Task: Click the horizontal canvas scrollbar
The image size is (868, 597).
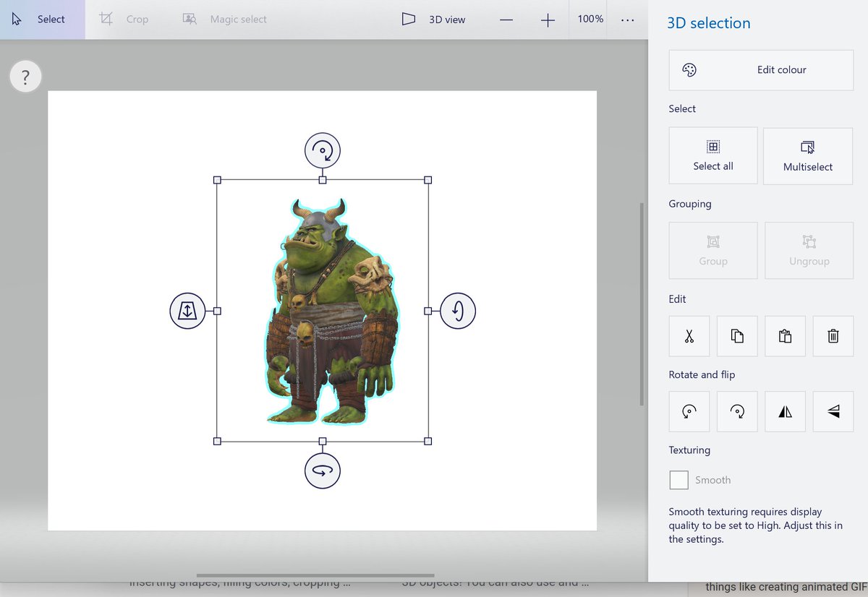Action: coord(315,576)
